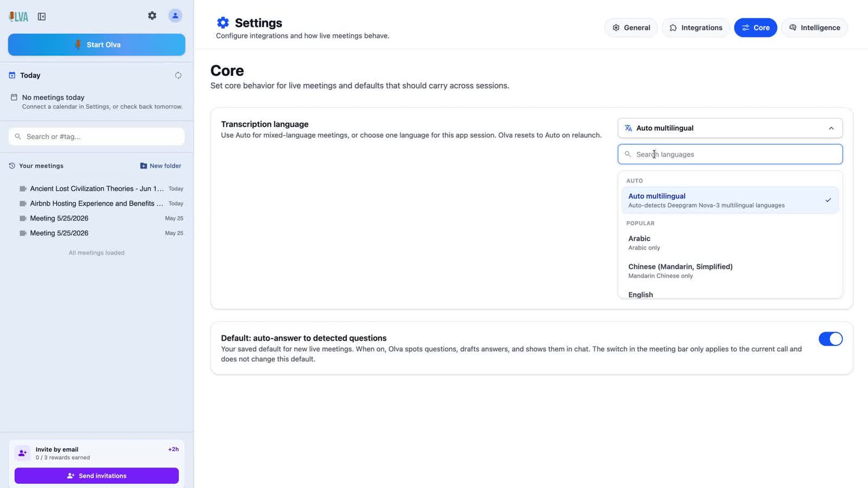
Task: Click the Send invitations button
Action: pos(97,476)
